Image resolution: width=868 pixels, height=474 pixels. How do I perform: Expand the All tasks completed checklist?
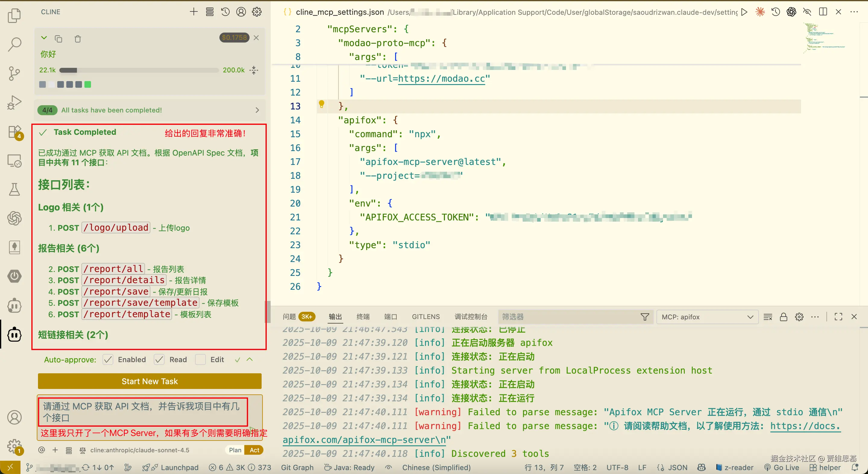pyautogui.click(x=257, y=110)
